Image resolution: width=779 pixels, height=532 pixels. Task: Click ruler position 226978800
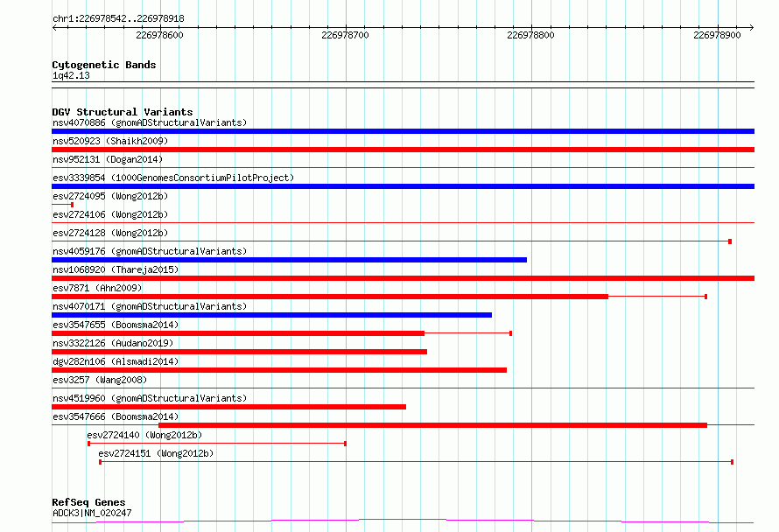click(x=530, y=35)
